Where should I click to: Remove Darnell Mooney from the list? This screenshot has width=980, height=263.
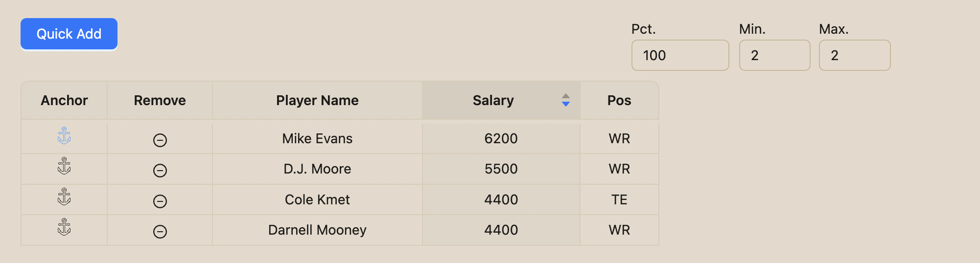(160, 232)
